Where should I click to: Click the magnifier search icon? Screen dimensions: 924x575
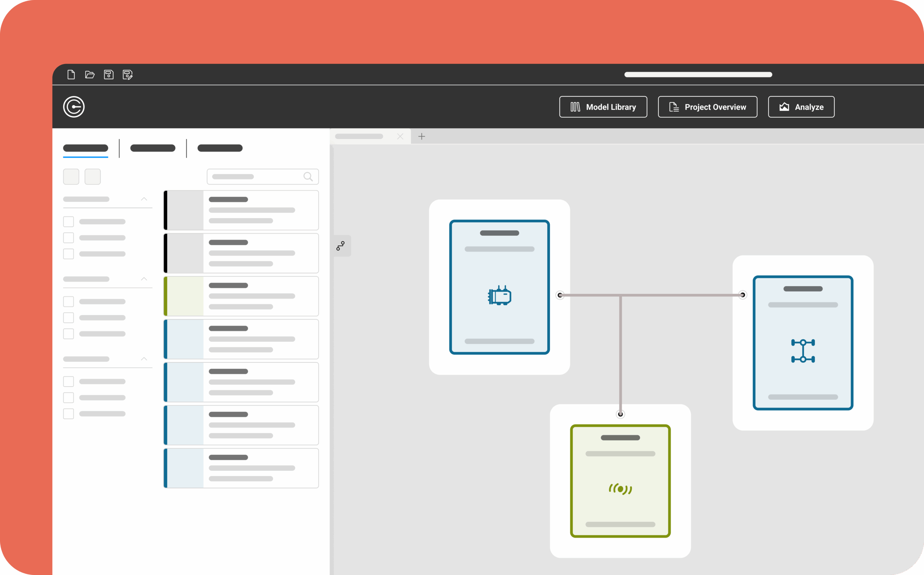tap(308, 177)
